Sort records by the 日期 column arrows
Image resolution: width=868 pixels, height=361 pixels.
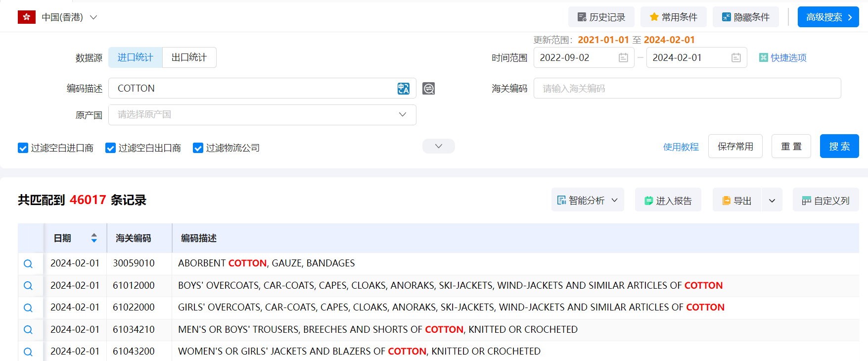click(94, 238)
